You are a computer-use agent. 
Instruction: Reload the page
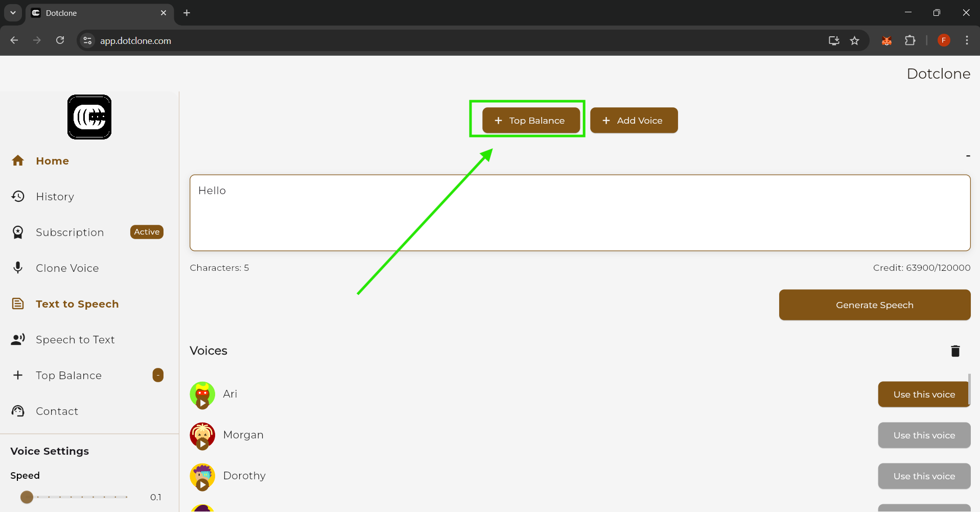(x=60, y=40)
